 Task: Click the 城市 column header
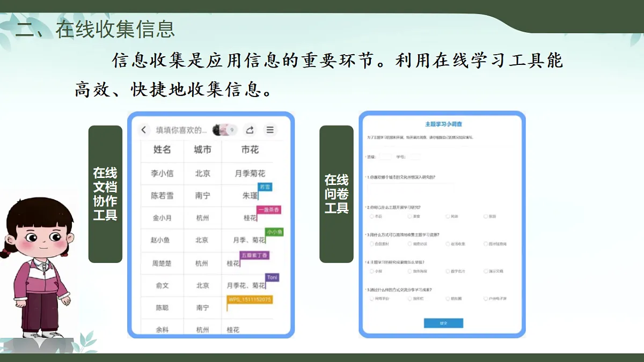pyautogui.click(x=202, y=150)
